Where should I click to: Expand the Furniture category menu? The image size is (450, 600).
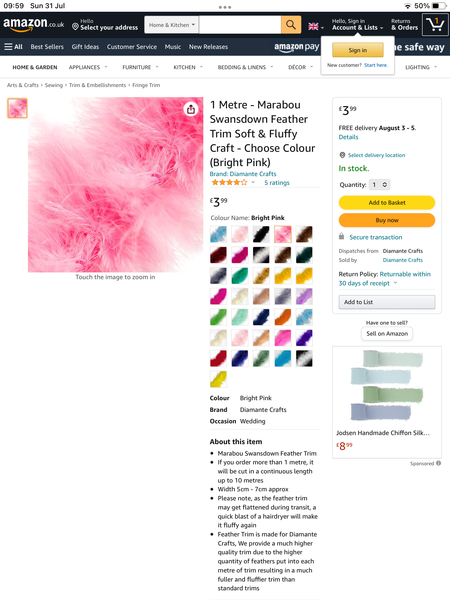[x=140, y=67]
